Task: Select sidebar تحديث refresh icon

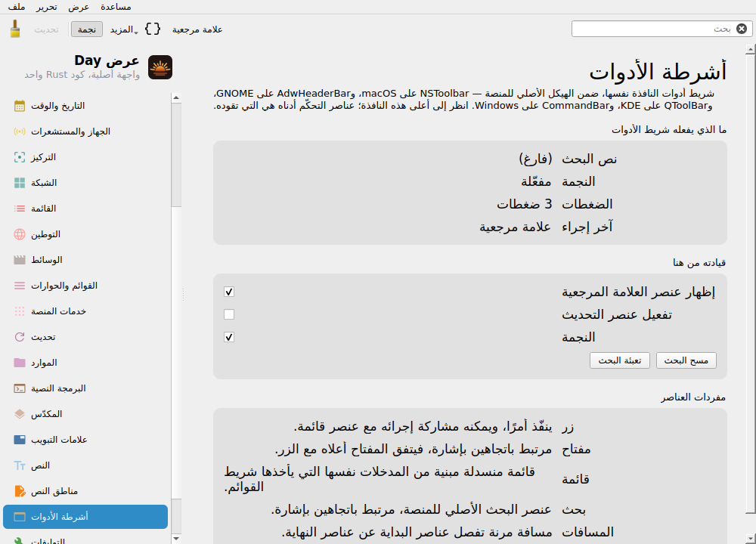Action: (x=20, y=337)
